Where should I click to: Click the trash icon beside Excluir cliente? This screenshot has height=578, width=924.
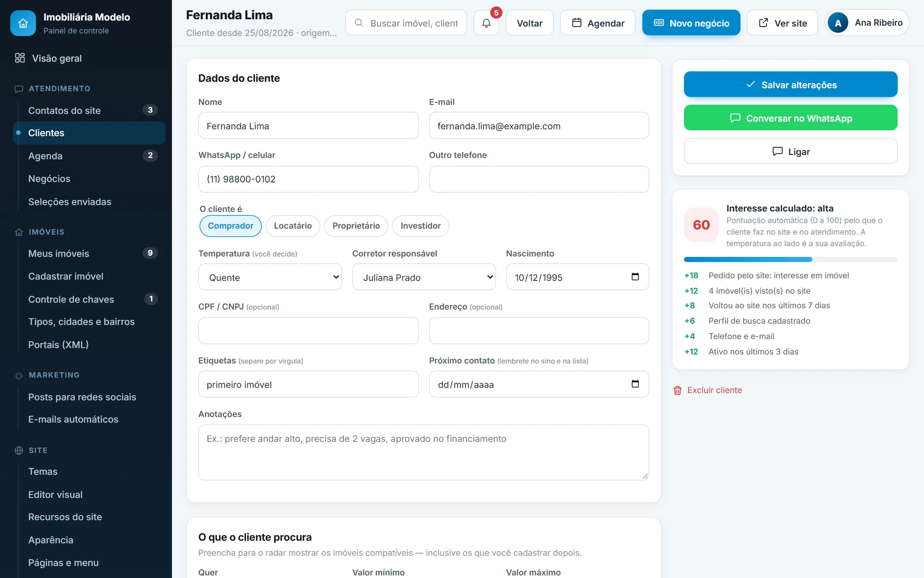point(678,390)
